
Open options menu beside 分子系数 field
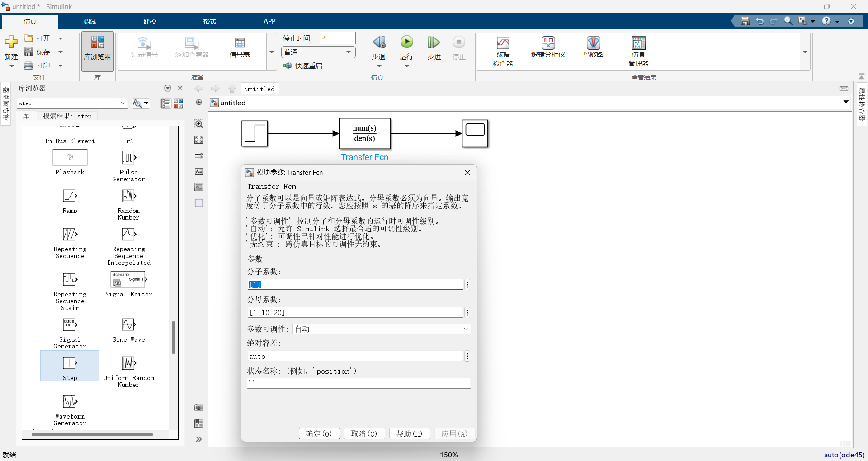(467, 284)
